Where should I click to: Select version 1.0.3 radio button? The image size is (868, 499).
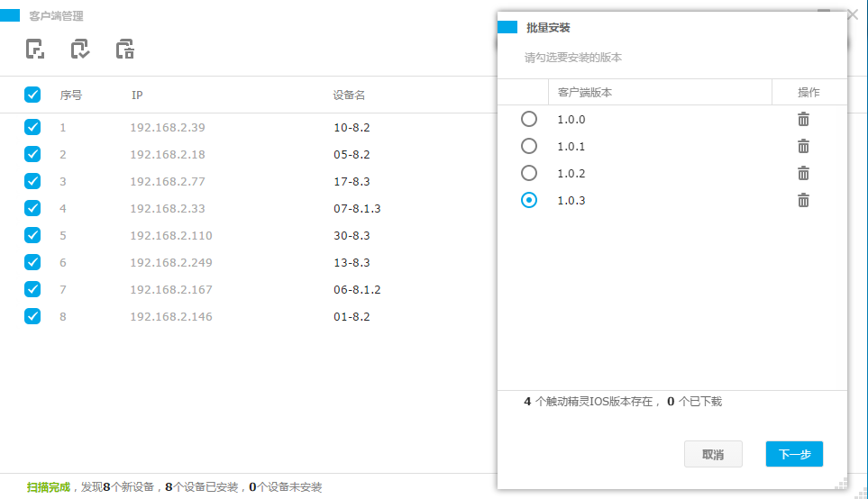(x=529, y=200)
